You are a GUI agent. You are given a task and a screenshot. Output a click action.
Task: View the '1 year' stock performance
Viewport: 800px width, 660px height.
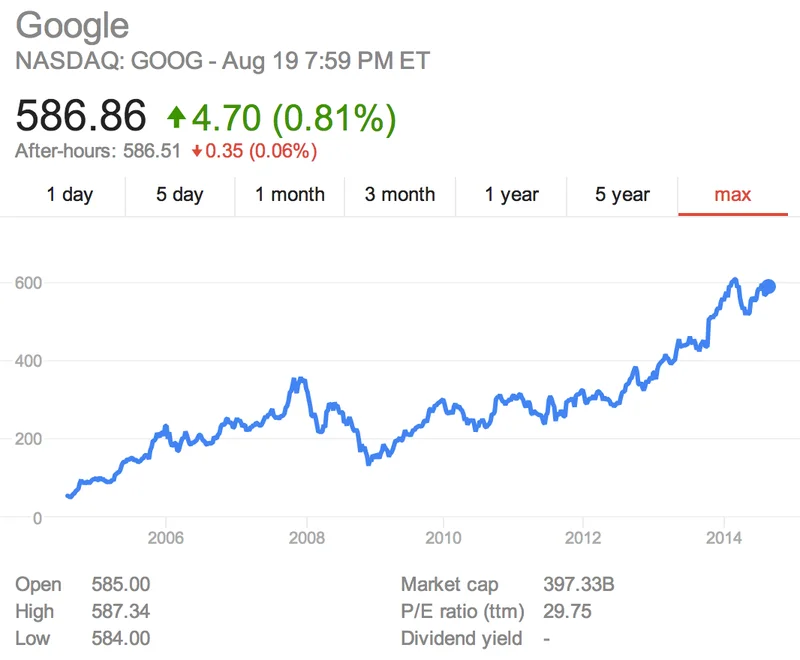(x=511, y=195)
